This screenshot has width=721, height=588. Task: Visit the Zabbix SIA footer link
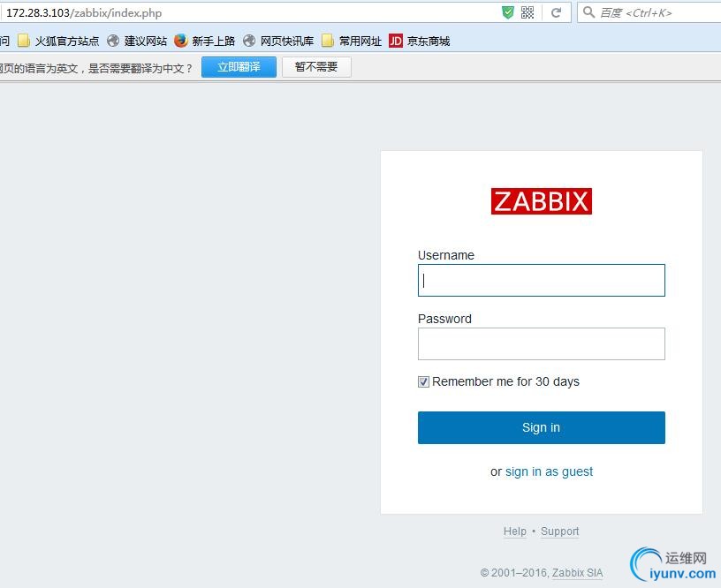577,573
